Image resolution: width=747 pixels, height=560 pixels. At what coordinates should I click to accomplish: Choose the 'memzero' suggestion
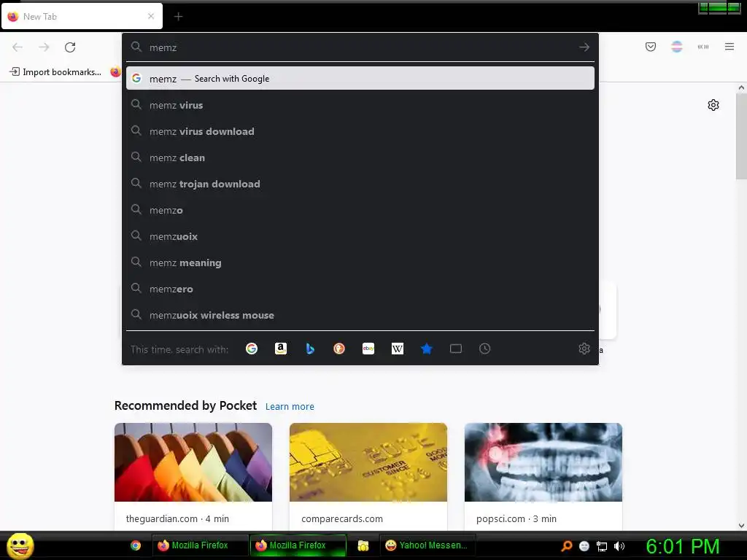pyautogui.click(x=360, y=289)
